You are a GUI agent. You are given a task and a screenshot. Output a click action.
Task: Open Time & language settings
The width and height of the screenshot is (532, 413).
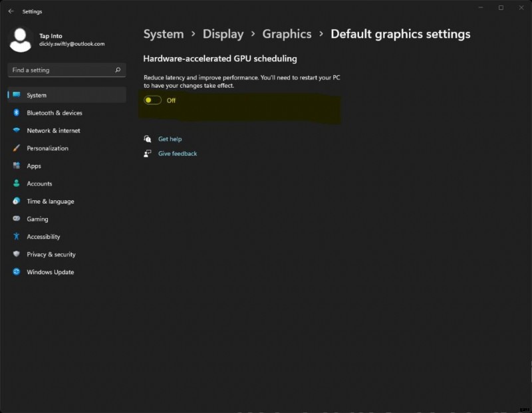point(67,201)
